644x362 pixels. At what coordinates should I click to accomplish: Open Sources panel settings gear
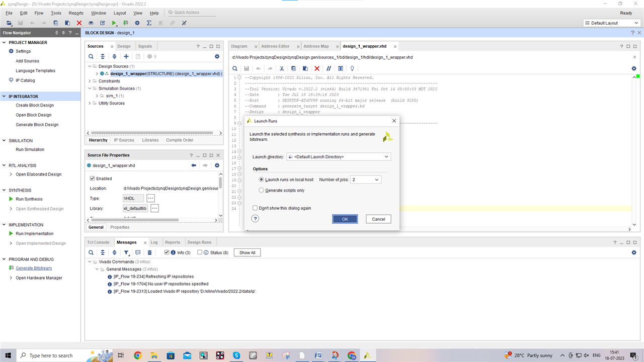coord(217,57)
